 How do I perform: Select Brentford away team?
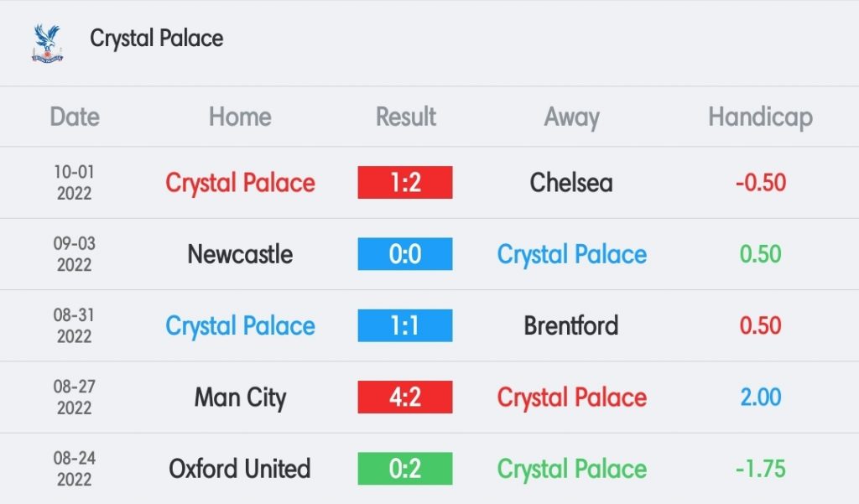point(571,325)
